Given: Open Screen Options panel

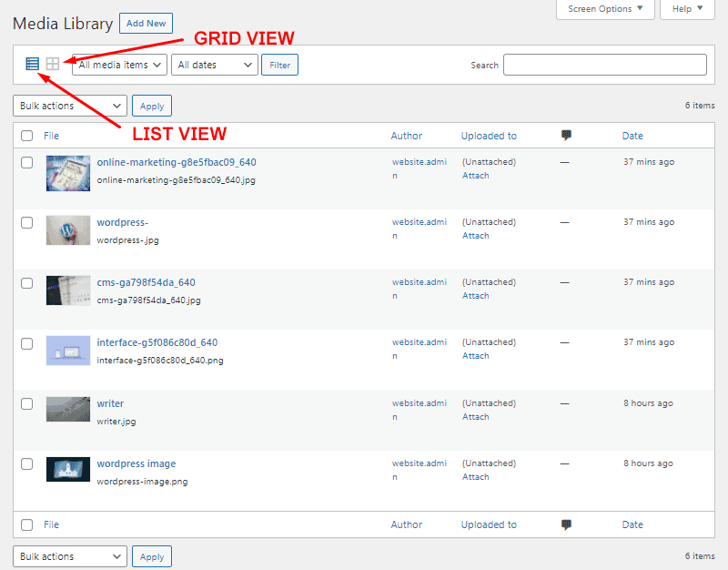Looking at the screenshot, I should click(x=604, y=8).
